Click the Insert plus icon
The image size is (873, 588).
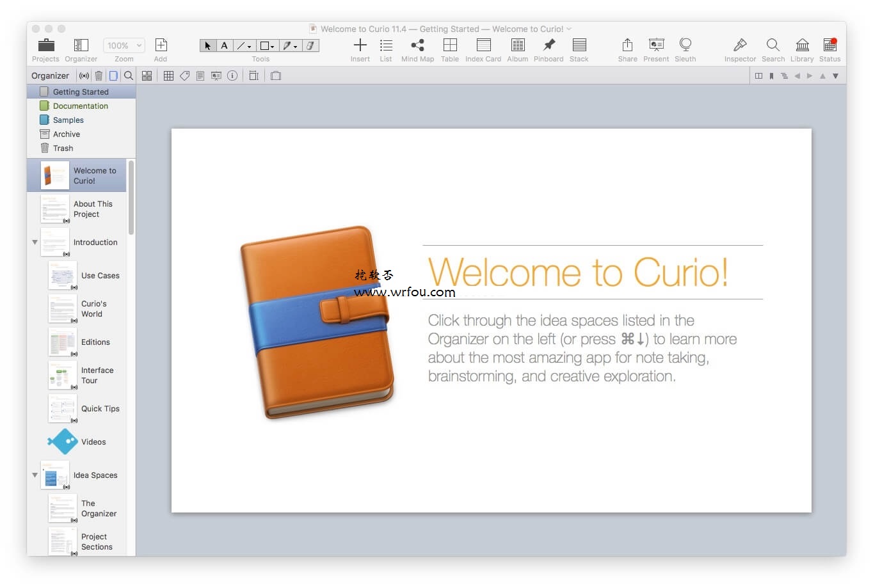pyautogui.click(x=360, y=45)
